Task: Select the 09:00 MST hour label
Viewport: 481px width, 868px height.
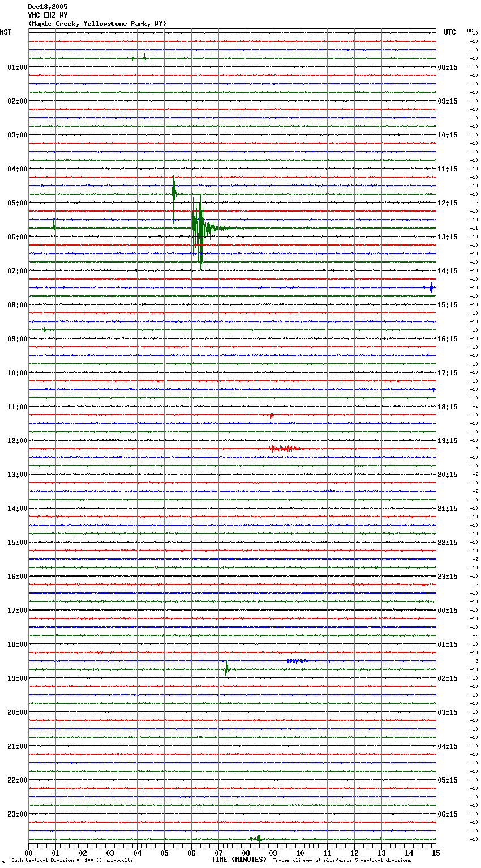Action: point(18,339)
